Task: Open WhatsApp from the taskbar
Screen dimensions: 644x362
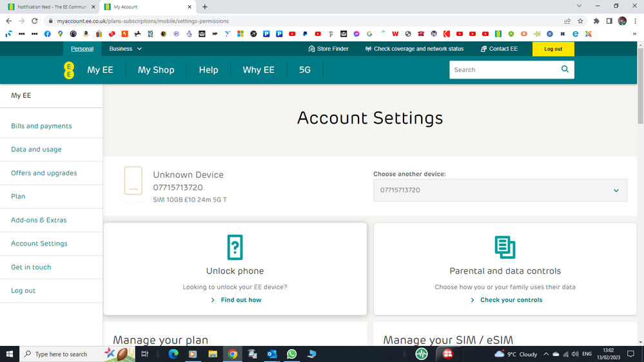Action: pos(291,354)
